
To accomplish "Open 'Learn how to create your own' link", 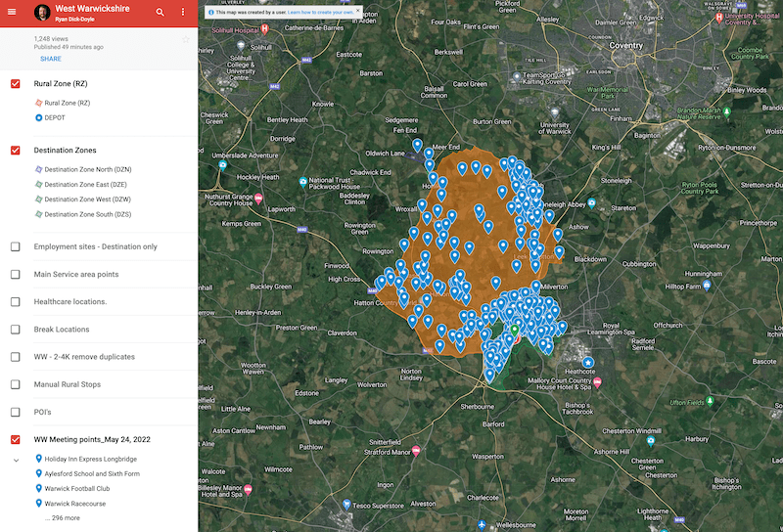I will (318, 12).
